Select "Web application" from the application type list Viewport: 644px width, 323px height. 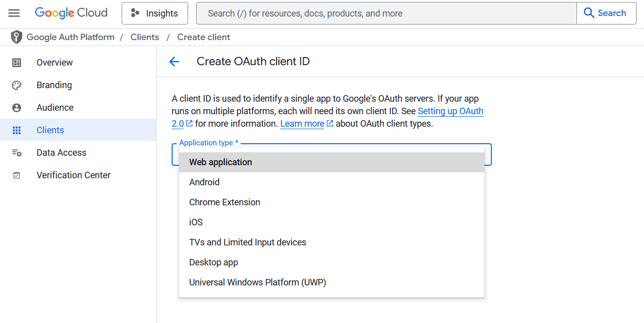click(x=220, y=162)
